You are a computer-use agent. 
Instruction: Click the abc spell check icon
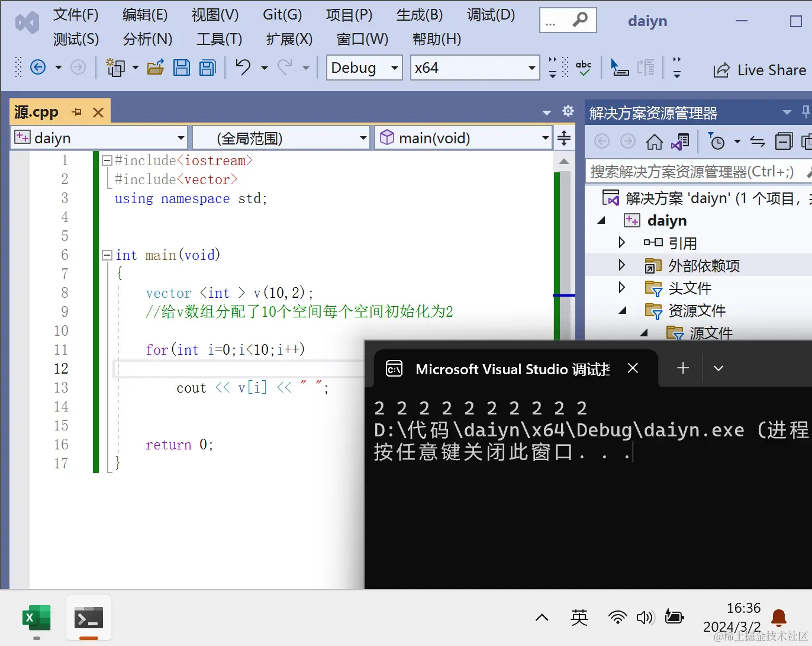click(x=584, y=68)
